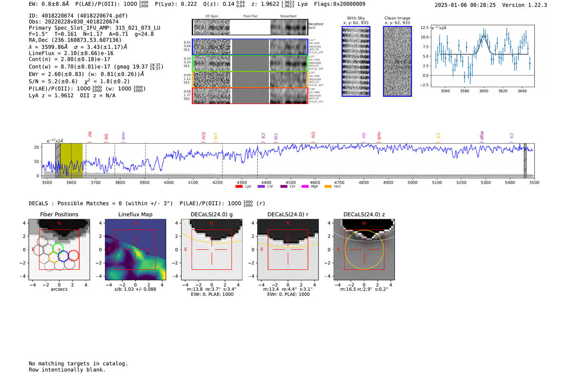Click the S/N = 5.2(±0.6) line

click(x=79, y=81)
